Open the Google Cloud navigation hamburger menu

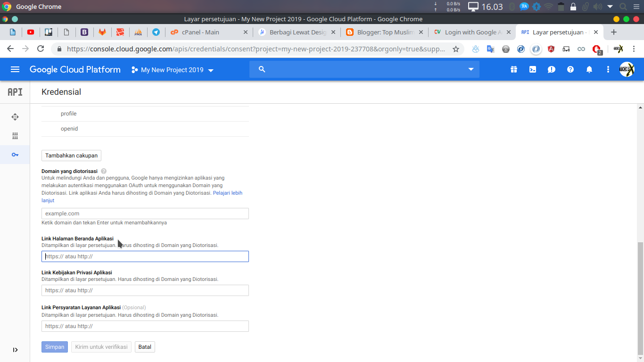click(x=15, y=69)
